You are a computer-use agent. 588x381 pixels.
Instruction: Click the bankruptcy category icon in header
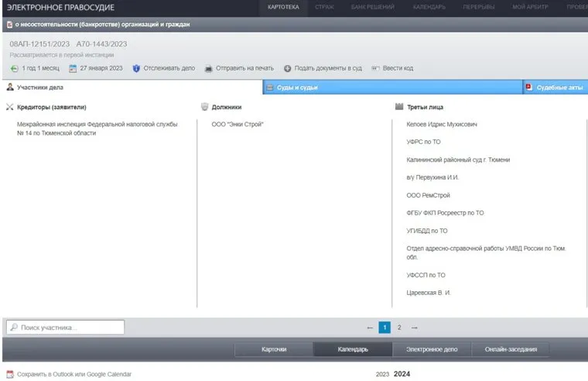pos(9,25)
